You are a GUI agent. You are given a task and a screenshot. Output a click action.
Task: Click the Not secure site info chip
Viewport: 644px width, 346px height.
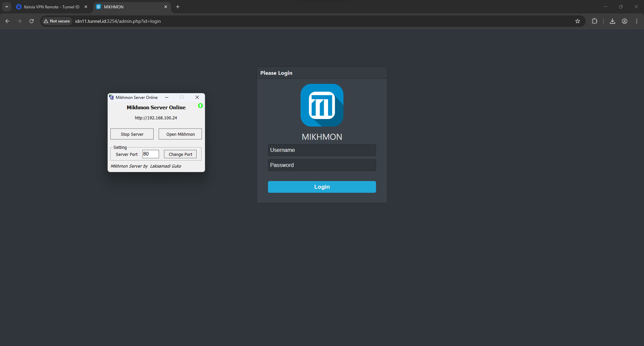[x=57, y=21]
